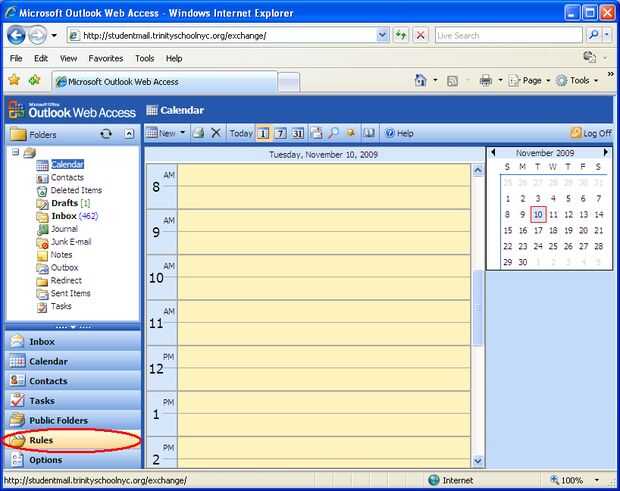Collapse the Folders pane with chevron

(129, 134)
